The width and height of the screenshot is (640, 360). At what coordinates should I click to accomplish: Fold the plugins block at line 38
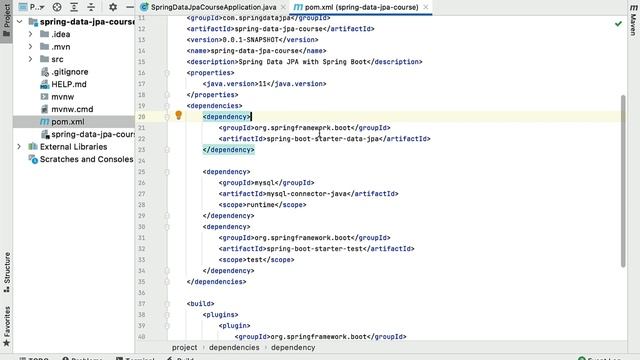click(167, 315)
